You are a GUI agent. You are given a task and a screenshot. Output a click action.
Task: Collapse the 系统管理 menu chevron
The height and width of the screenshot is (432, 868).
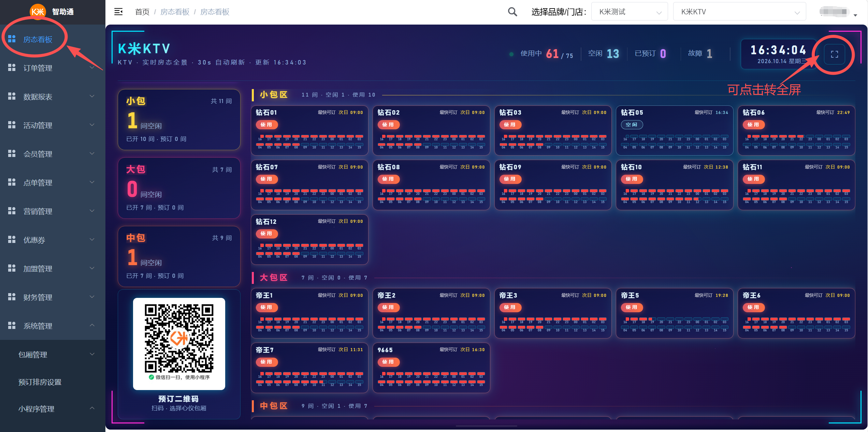(x=92, y=326)
